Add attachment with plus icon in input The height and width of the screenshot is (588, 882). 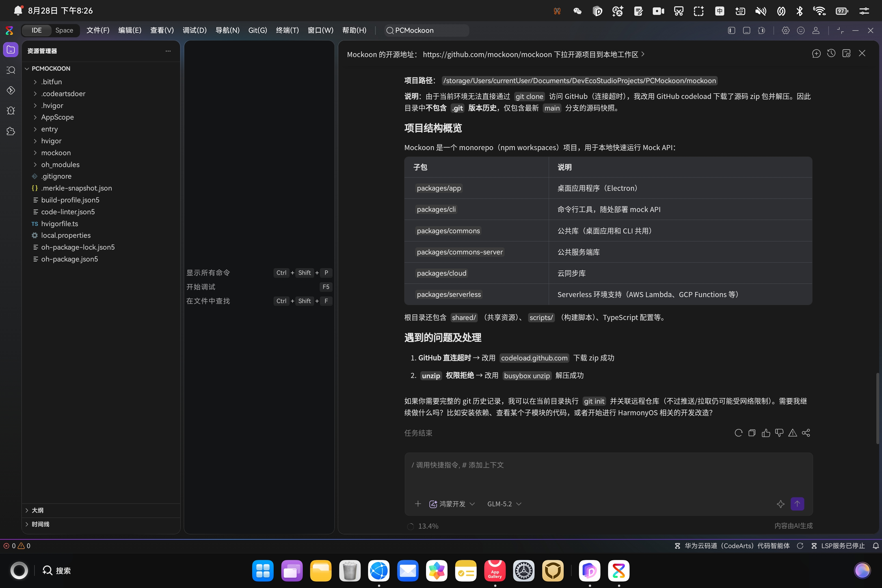(418, 504)
